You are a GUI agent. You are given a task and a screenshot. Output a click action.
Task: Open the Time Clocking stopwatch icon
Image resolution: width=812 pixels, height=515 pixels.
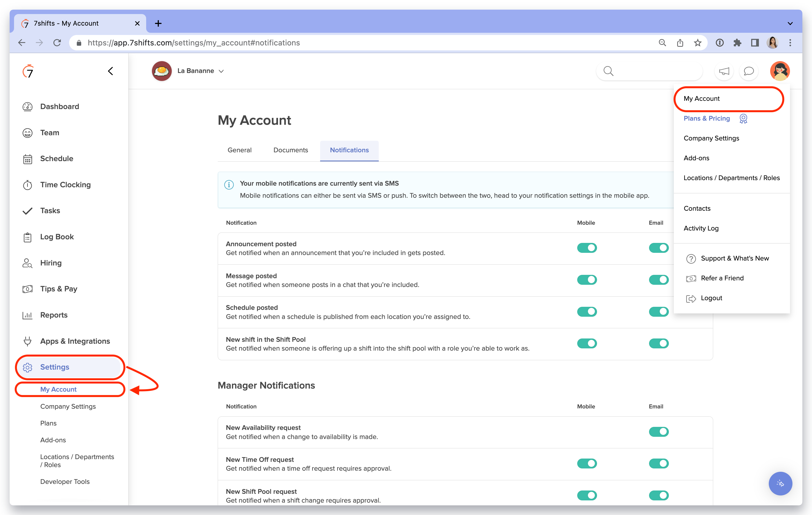pos(27,185)
